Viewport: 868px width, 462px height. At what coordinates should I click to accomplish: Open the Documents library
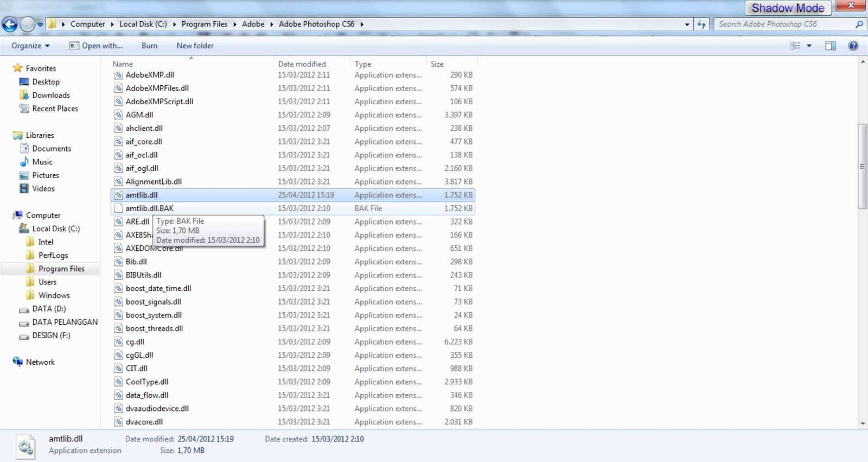click(x=52, y=149)
